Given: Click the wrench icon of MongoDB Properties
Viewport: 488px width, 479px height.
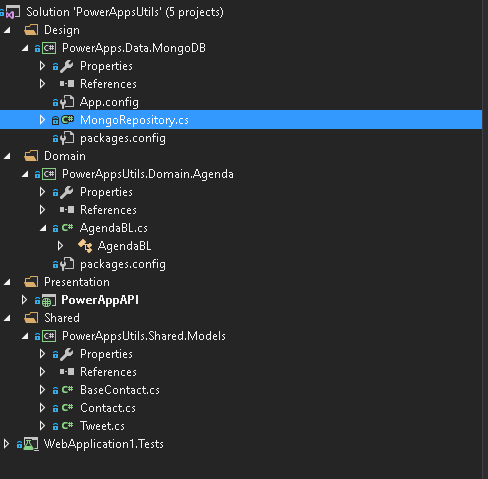Looking at the screenshot, I should [x=67, y=66].
